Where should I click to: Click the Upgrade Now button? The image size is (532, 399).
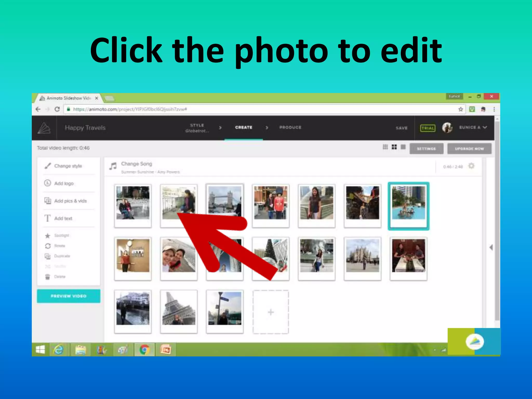(x=469, y=149)
